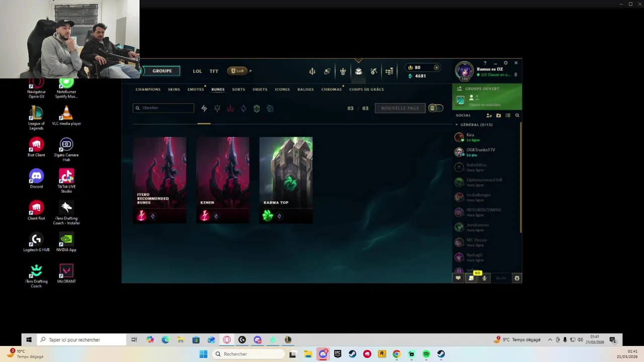
Task: Toggle the rune page delete mode switch
Action: click(436, 108)
